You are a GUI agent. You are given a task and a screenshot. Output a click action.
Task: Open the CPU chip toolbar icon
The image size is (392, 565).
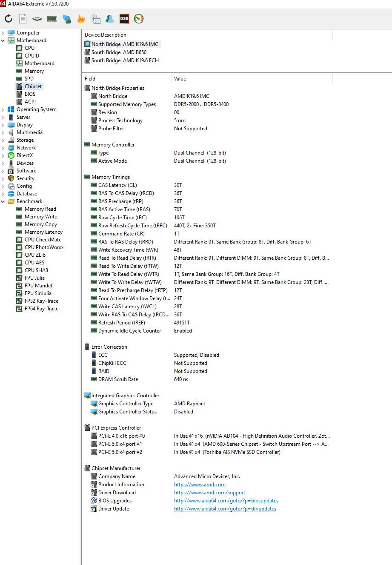coord(37,19)
